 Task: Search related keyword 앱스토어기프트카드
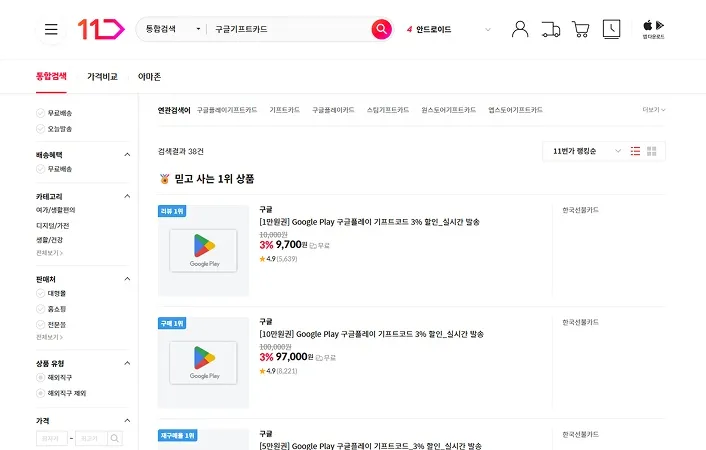[x=516, y=110]
